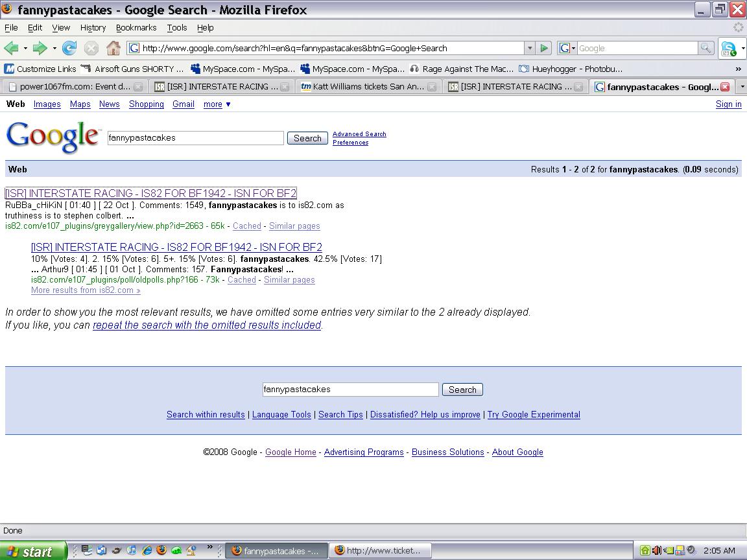This screenshot has width=747, height=560.
Task: Open the NVIDIA settings tray icon
Action: (669, 550)
